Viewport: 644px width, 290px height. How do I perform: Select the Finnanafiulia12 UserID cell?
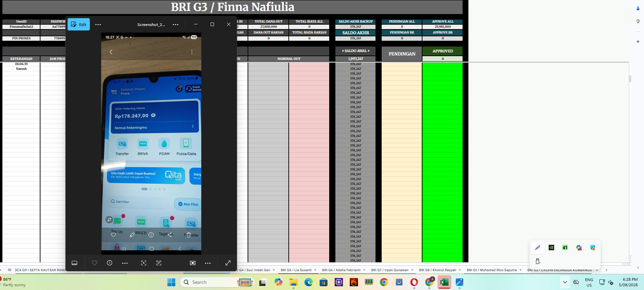21,27
